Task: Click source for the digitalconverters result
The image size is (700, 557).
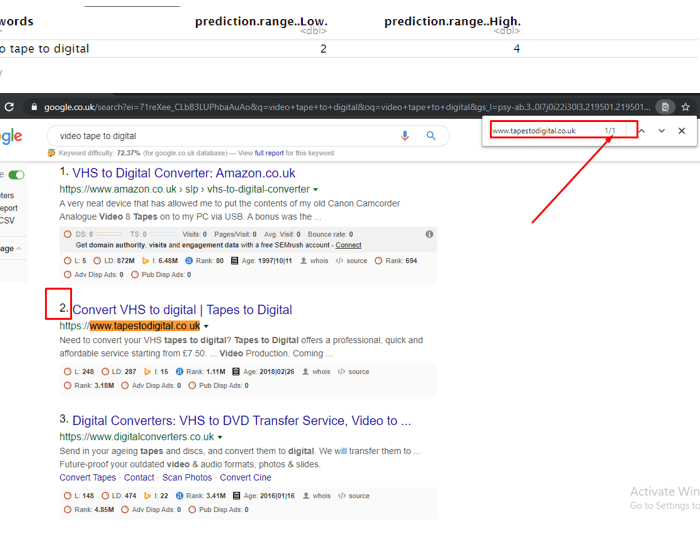Action: pos(354,496)
